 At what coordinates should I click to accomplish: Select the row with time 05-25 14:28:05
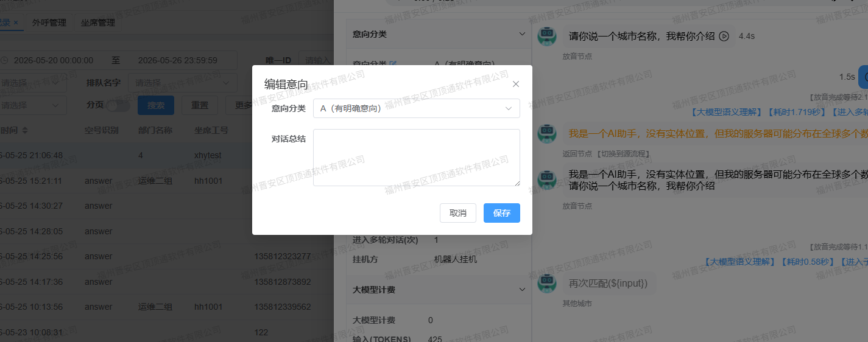click(x=167, y=231)
